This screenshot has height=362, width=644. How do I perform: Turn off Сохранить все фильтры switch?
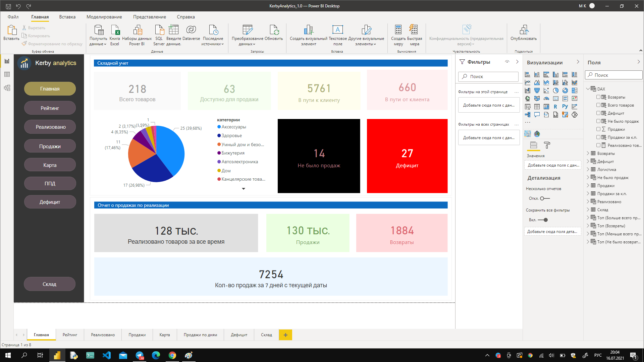coord(543,220)
